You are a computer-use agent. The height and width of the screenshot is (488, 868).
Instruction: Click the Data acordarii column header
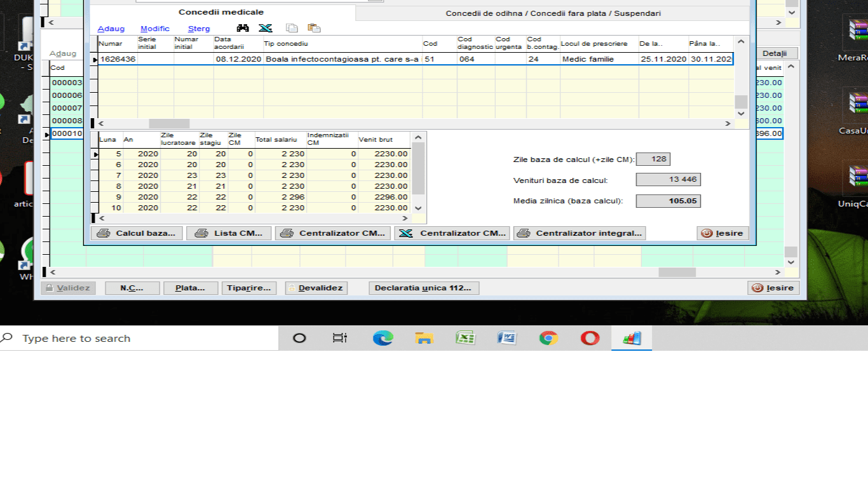(x=238, y=44)
